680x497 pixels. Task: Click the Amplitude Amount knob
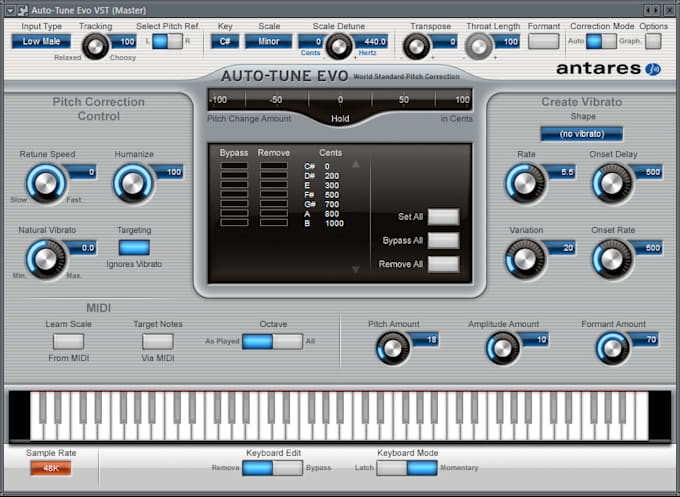(503, 349)
